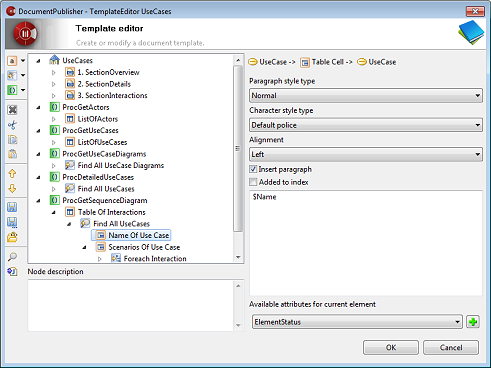This screenshot has width=491, height=368.
Task: Select Scenarios Of Use Case tree item
Action: (x=144, y=247)
